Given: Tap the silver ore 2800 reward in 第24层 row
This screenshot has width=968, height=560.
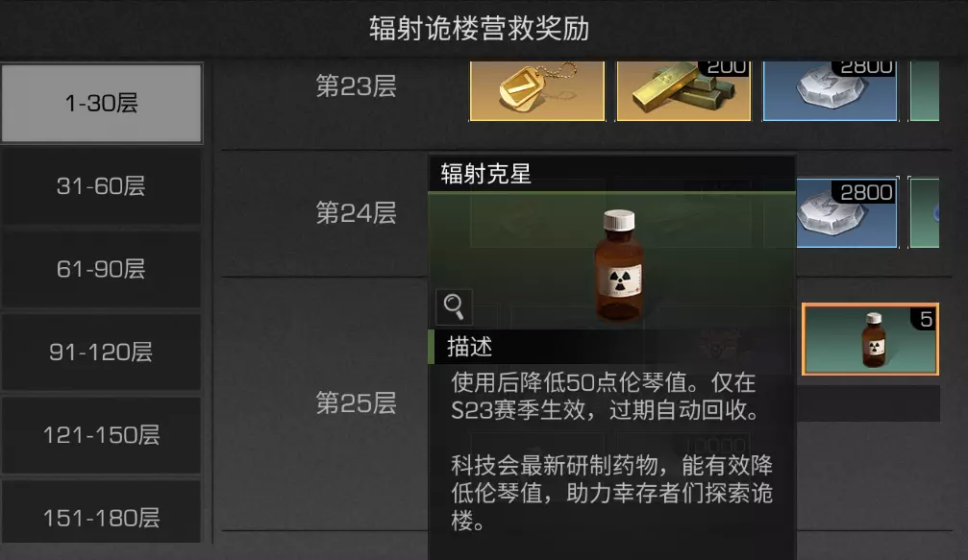Looking at the screenshot, I should [846, 213].
